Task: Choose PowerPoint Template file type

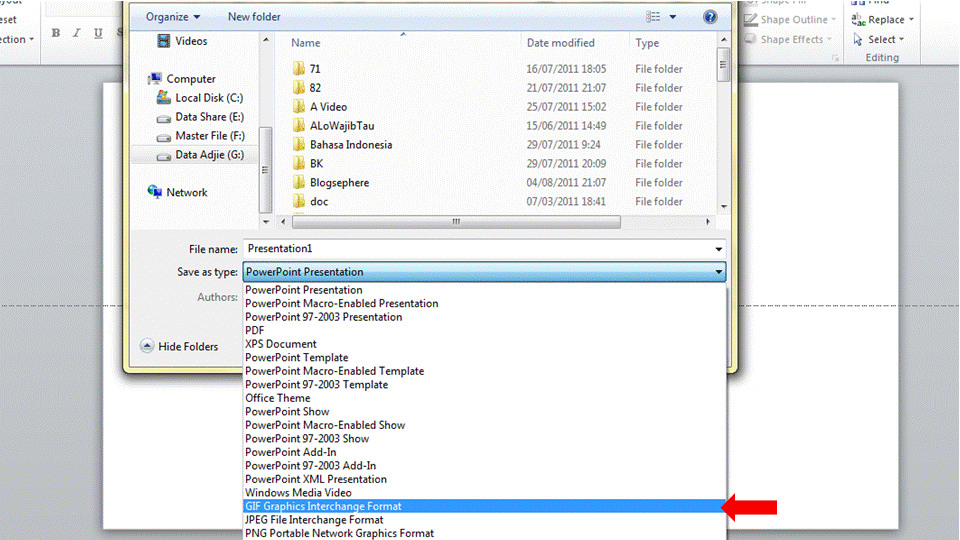Action: 484,358
